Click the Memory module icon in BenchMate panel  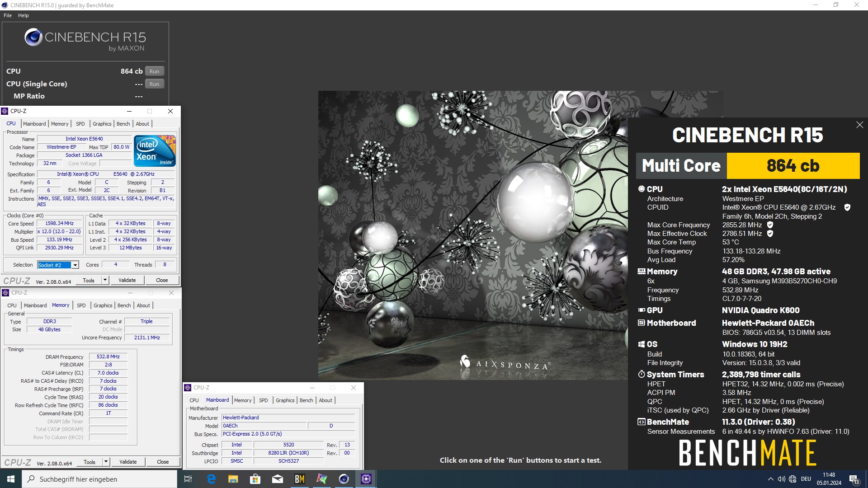coord(641,272)
